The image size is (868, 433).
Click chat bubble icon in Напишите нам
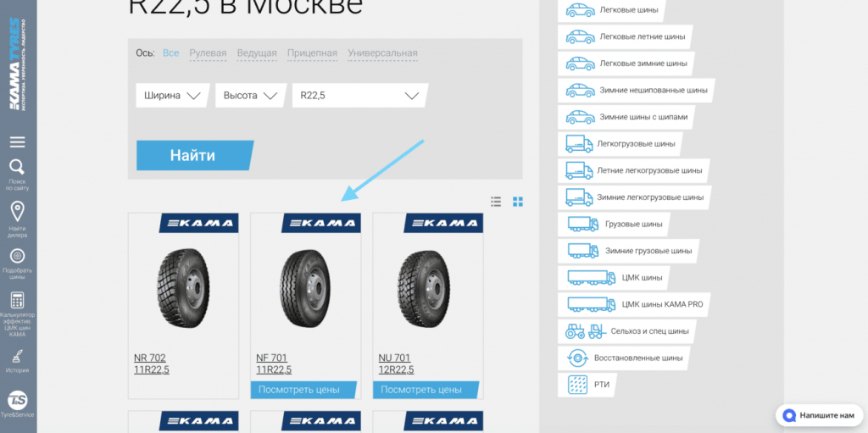(789, 415)
